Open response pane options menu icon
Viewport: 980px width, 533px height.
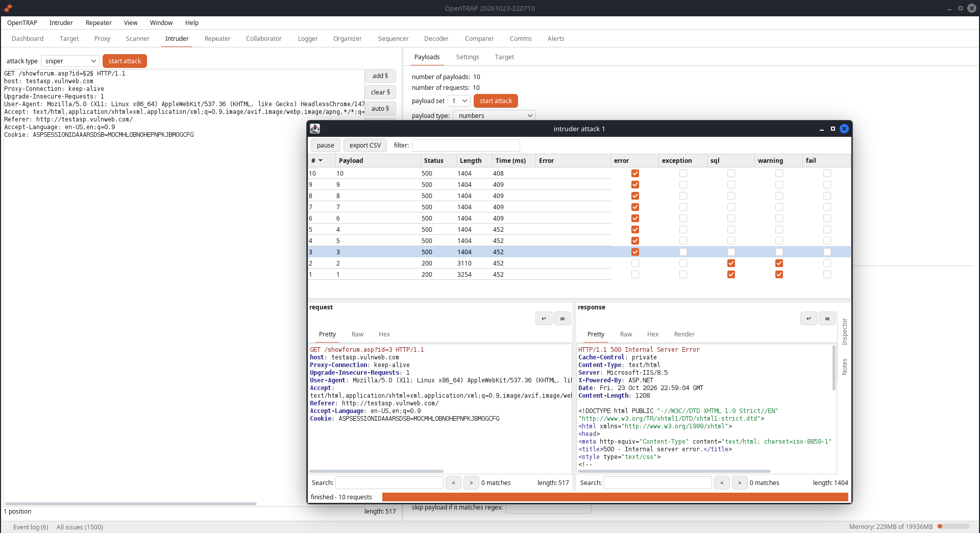[827, 319]
